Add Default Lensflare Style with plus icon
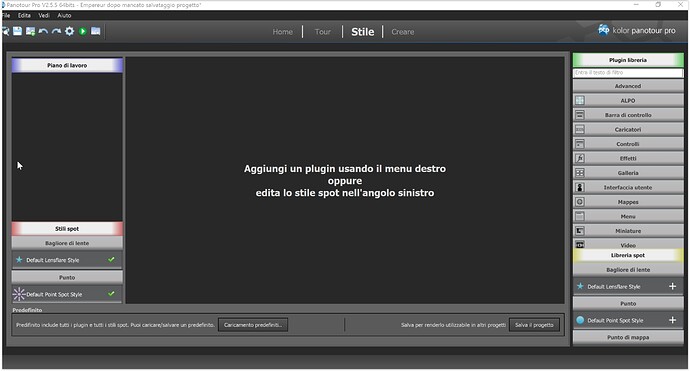 click(672, 287)
